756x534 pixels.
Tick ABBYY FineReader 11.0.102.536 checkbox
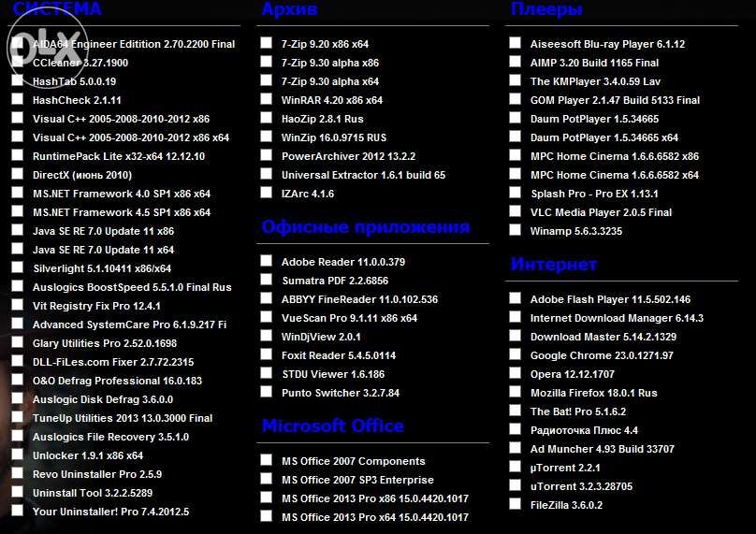(x=266, y=298)
